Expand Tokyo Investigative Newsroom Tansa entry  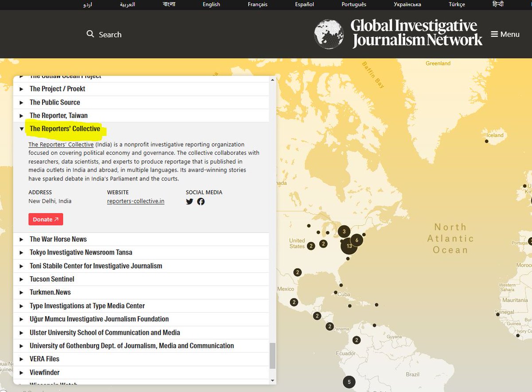point(141,252)
